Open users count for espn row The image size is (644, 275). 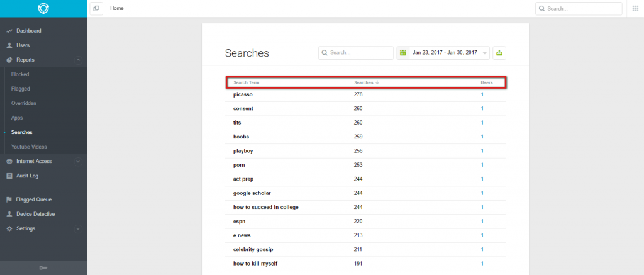[x=482, y=221]
